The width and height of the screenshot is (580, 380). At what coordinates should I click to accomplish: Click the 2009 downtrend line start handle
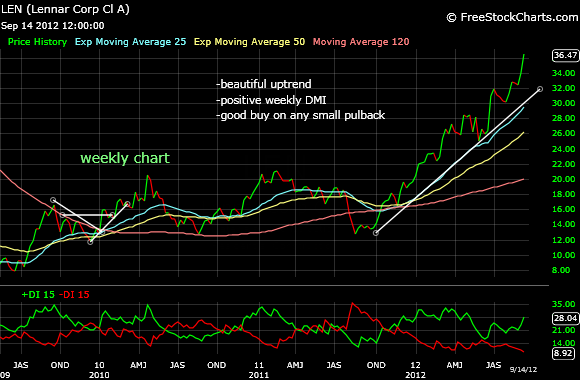click(53, 200)
